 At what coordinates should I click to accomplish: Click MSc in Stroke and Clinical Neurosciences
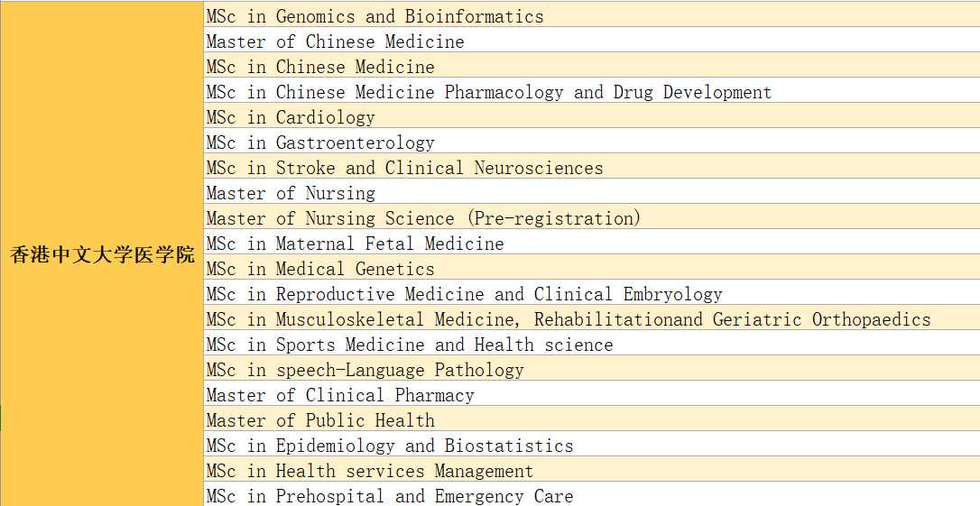pos(404,168)
